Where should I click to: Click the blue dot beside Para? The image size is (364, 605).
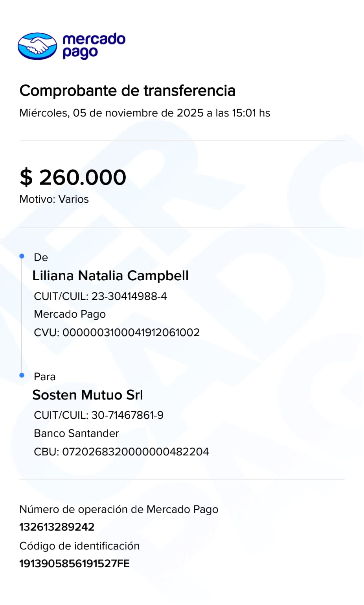pos(22,375)
